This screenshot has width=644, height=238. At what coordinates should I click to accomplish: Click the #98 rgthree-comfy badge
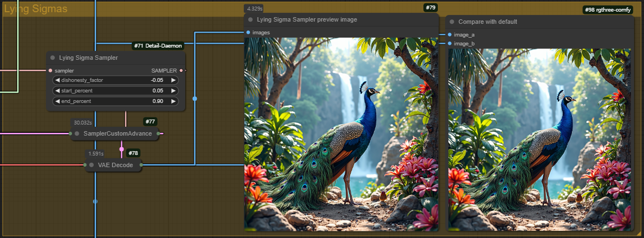[x=608, y=10]
